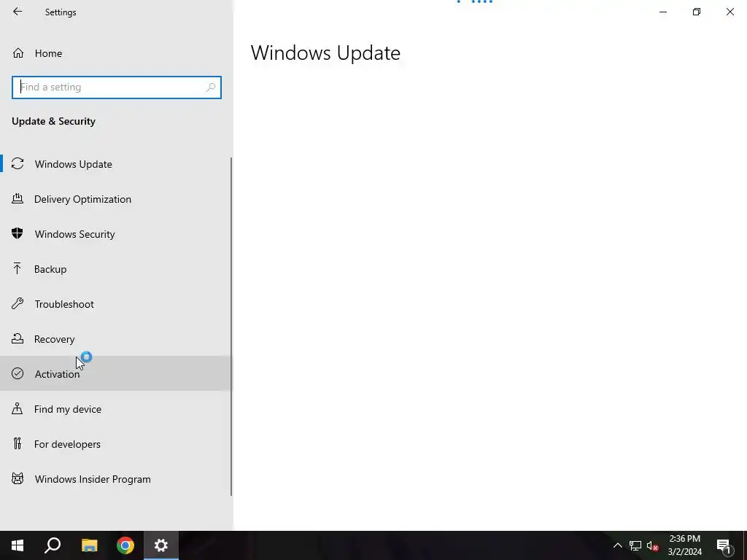The image size is (747, 560).
Task: Minimize the Settings window
Action: pos(662,12)
